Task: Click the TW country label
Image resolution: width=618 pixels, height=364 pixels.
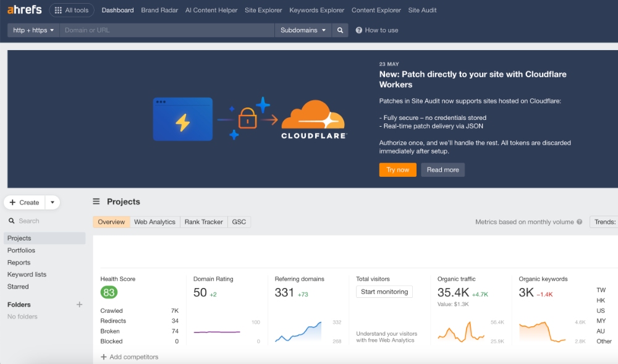Action: point(601,290)
